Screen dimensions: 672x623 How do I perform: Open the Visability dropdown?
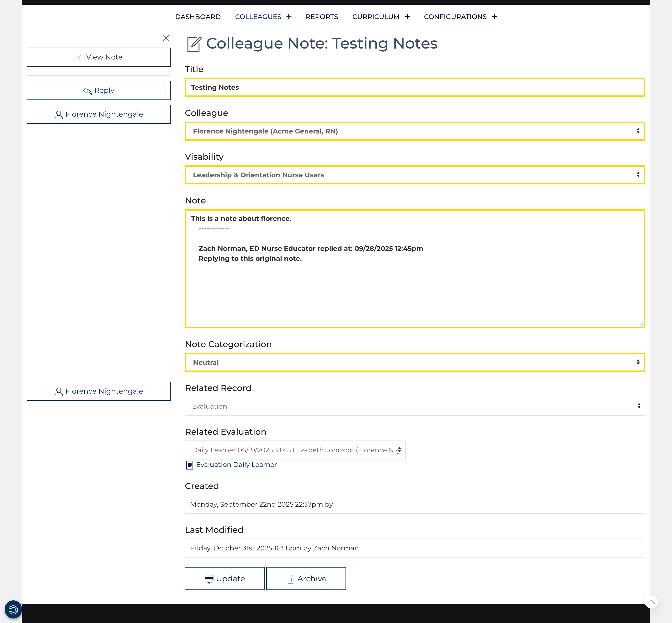[415, 175]
